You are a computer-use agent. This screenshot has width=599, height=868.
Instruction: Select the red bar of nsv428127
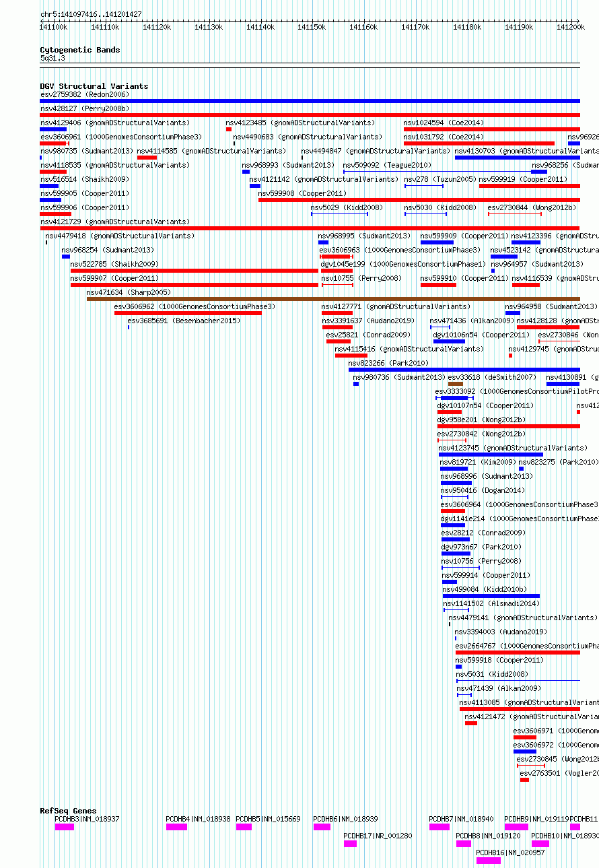tap(310, 115)
